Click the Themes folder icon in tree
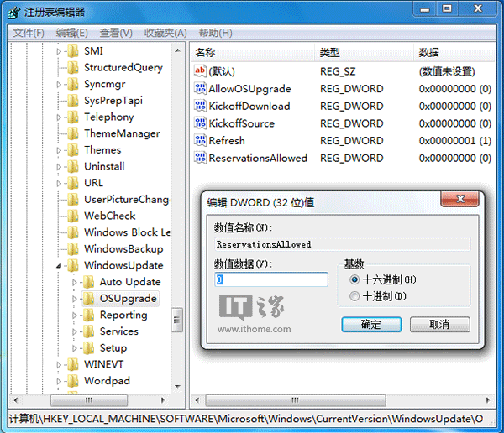Screen dimensions: 504x433 point(73,150)
